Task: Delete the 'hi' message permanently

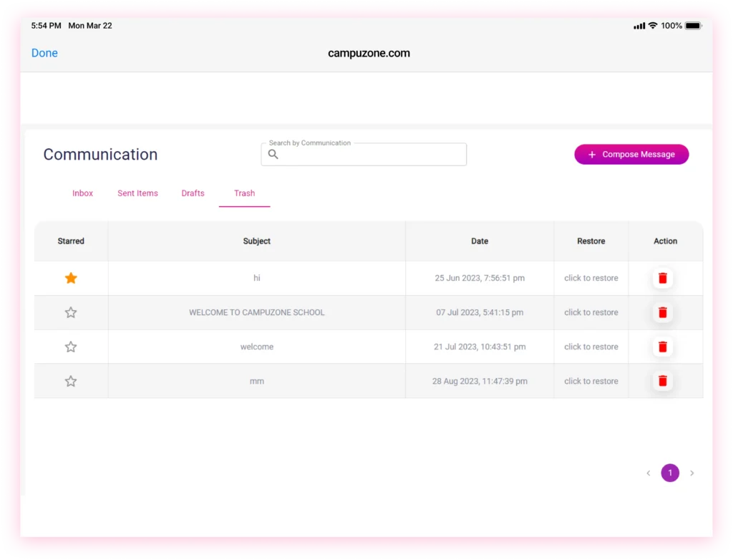Action: [x=662, y=279]
